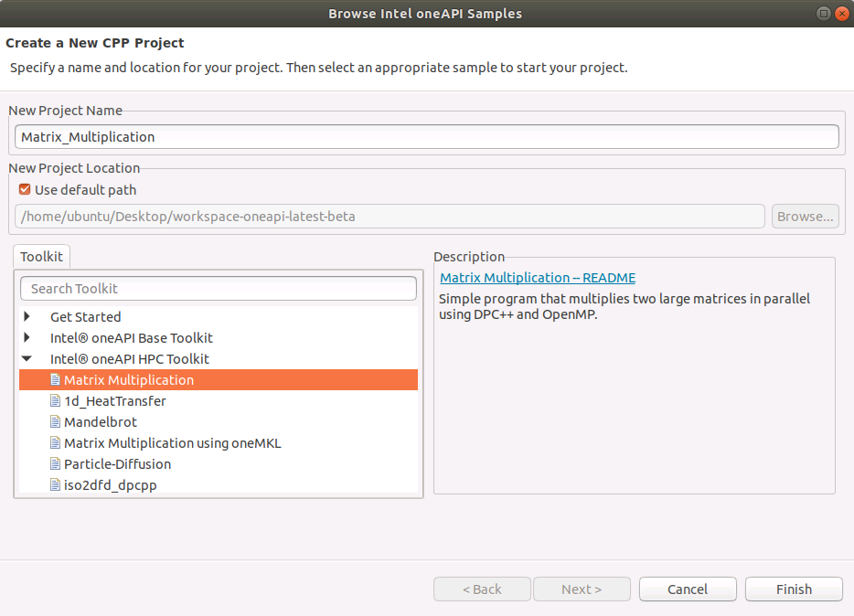The width and height of the screenshot is (854, 616).
Task: Click the iso2dfd_dpcpp document icon
Action: click(55, 484)
